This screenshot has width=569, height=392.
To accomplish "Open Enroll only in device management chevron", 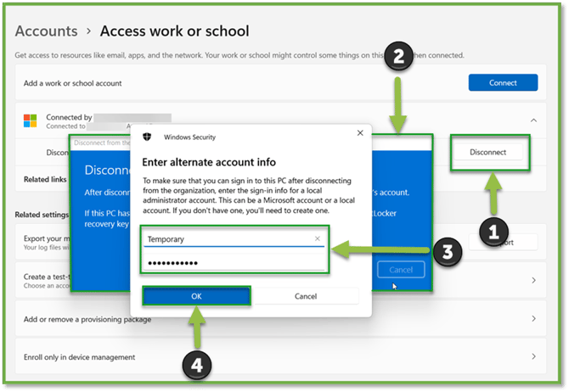I will click(x=532, y=357).
